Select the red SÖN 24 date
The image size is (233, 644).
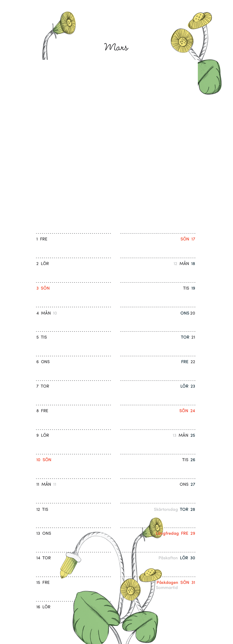(x=187, y=411)
